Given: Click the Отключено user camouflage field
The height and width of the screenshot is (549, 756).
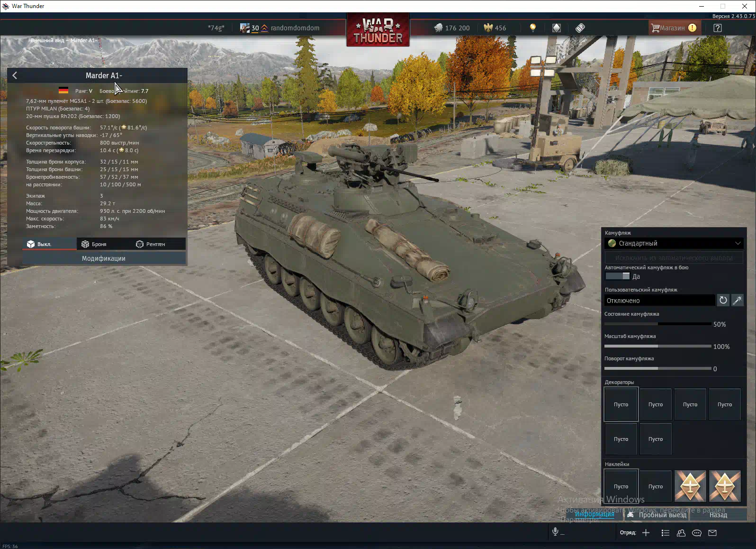Looking at the screenshot, I should (660, 301).
